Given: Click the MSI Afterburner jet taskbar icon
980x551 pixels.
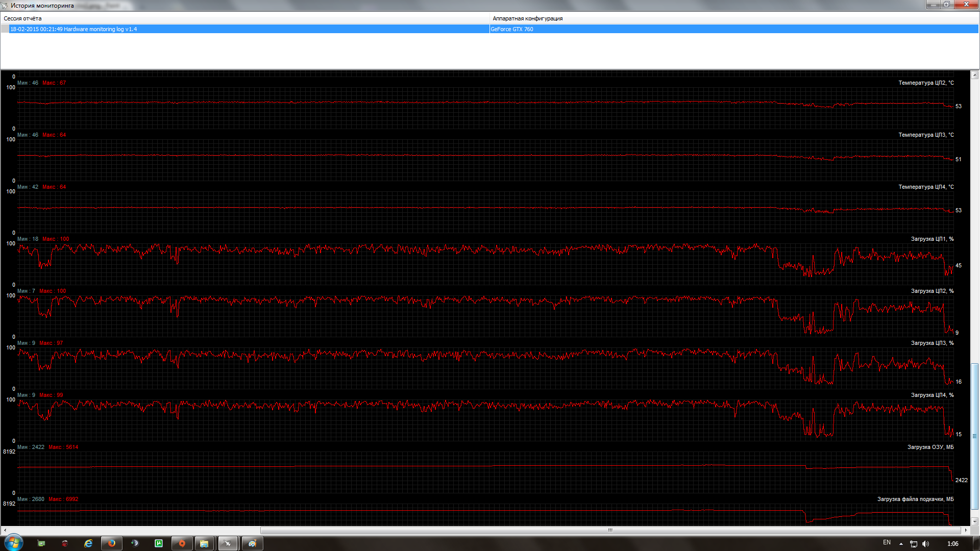Looking at the screenshot, I should pyautogui.click(x=228, y=543).
